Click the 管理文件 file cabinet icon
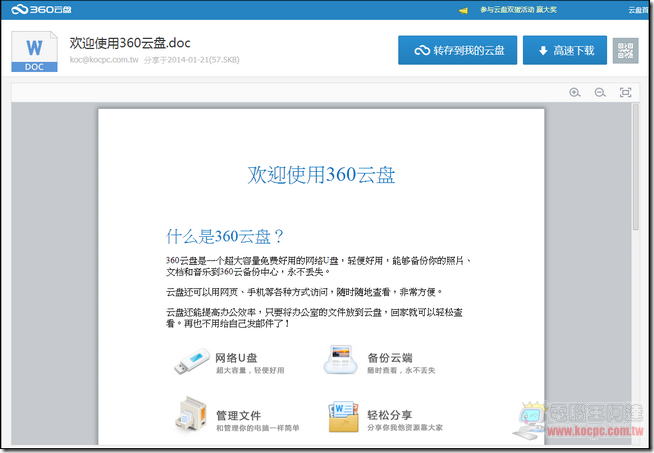Screen dimensions: 654x453 click(x=191, y=413)
